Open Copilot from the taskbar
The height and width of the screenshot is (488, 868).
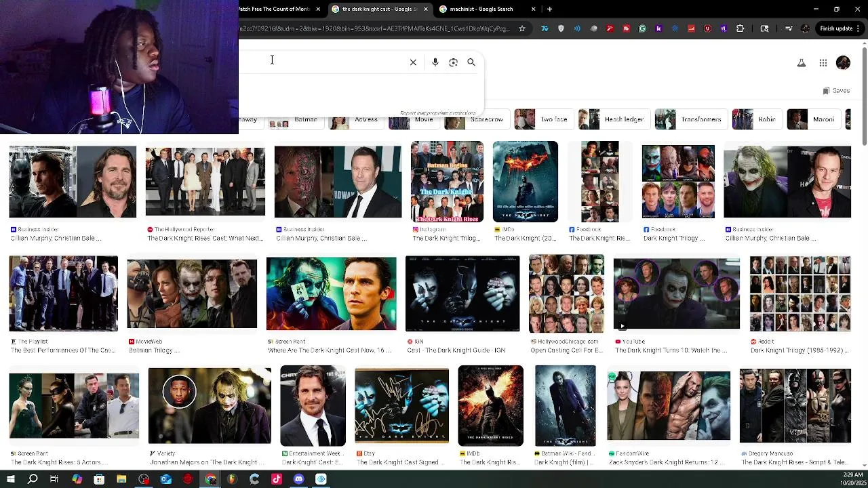pyautogui.click(x=77, y=479)
